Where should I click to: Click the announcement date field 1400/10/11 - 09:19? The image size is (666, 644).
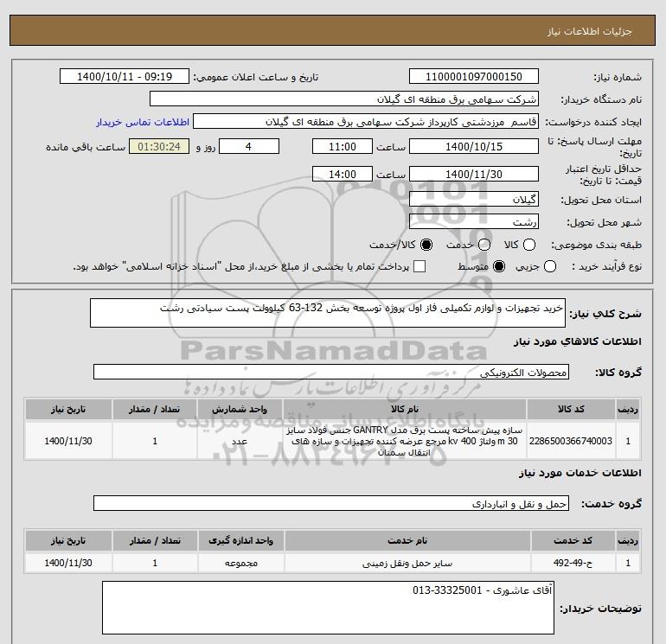click(125, 76)
